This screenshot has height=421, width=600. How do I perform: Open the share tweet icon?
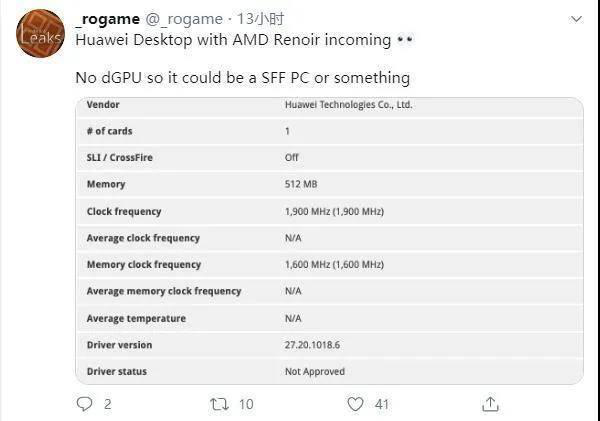pyautogui.click(x=490, y=404)
